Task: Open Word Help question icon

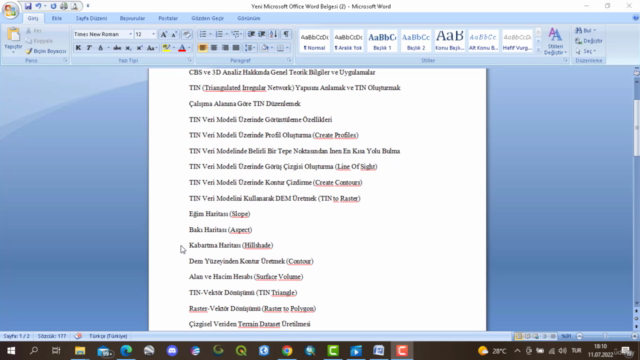Action: point(636,18)
